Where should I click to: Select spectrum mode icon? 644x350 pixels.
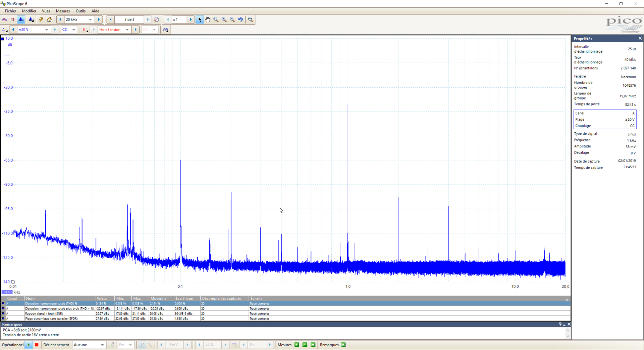(x=21, y=19)
